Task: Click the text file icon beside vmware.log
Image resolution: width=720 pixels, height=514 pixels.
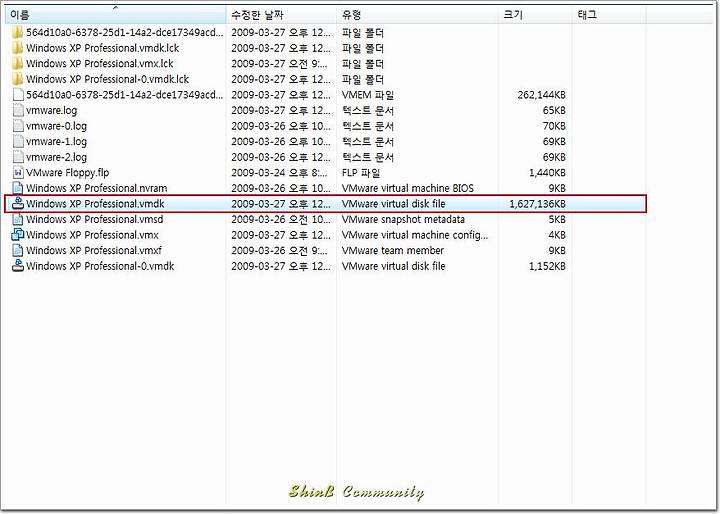Action: 18,110
